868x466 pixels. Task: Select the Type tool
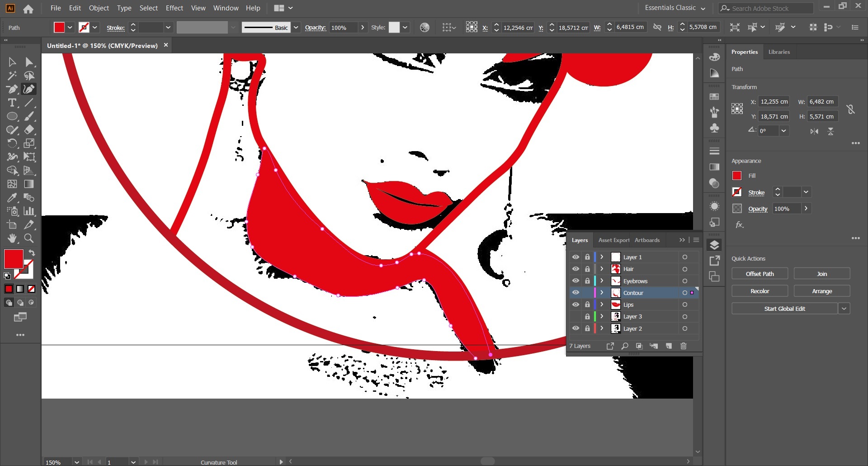click(x=12, y=103)
